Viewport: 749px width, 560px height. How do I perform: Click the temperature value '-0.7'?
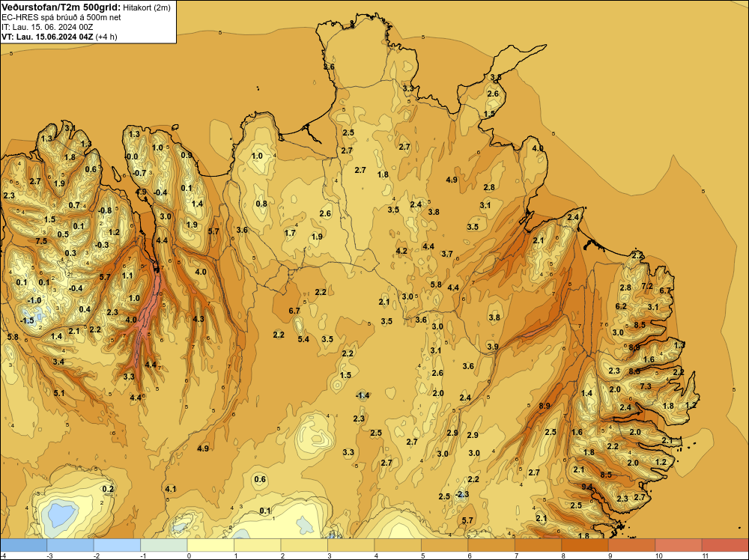pyautogui.click(x=139, y=173)
